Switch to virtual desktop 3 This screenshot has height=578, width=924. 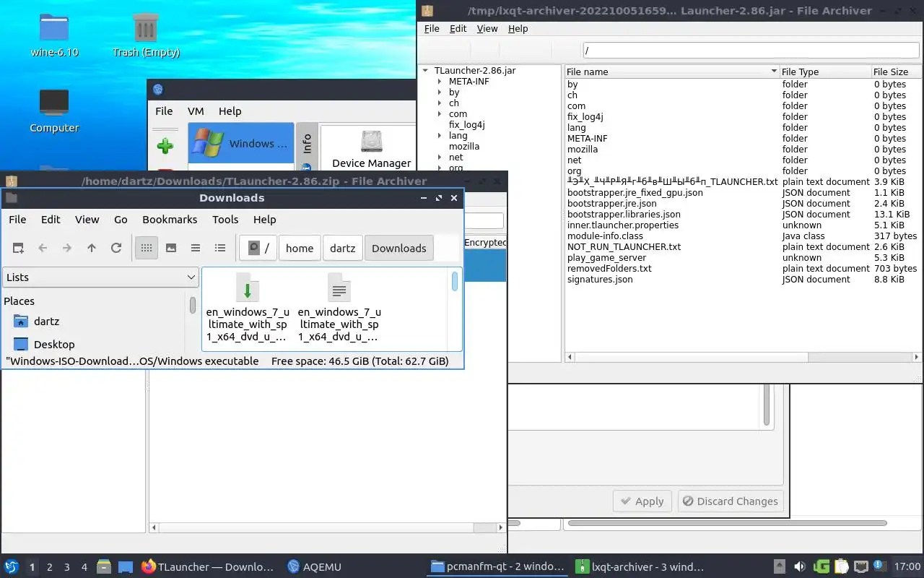67,567
